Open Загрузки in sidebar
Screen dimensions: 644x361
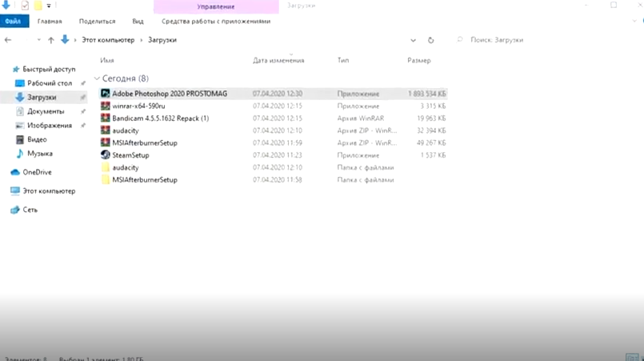42,98
